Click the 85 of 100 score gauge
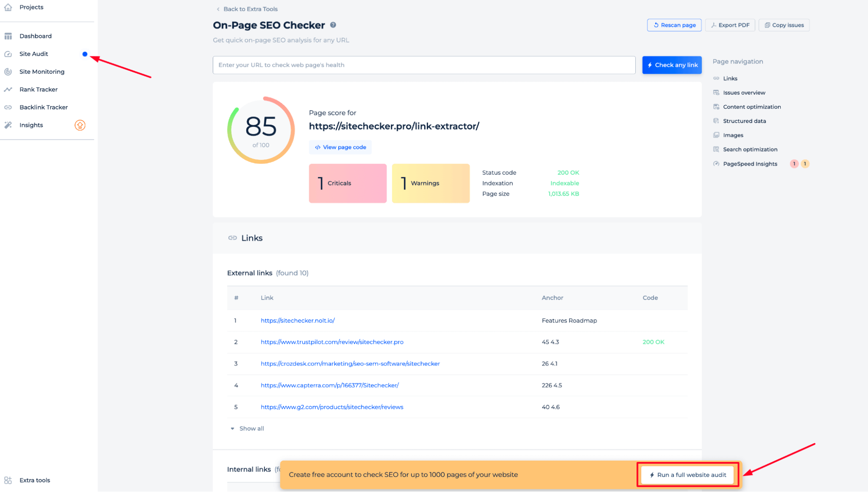Image resolution: width=868 pixels, height=492 pixels. coord(261,130)
